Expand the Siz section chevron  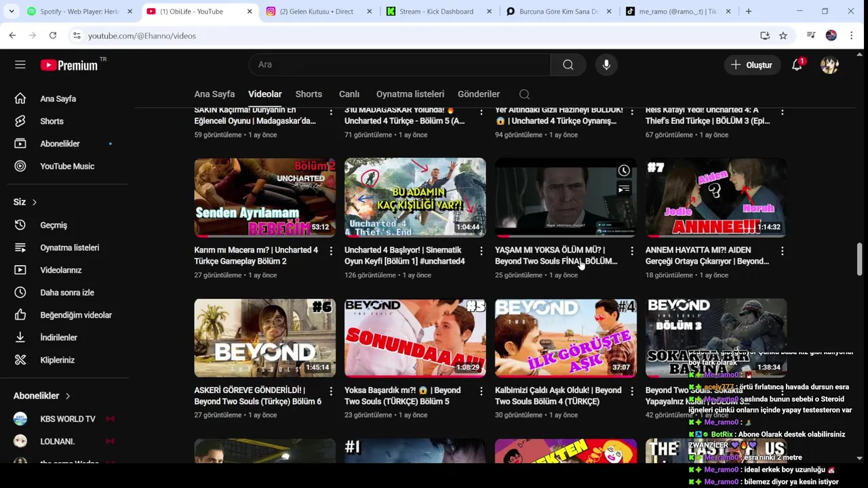click(x=34, y=202)
